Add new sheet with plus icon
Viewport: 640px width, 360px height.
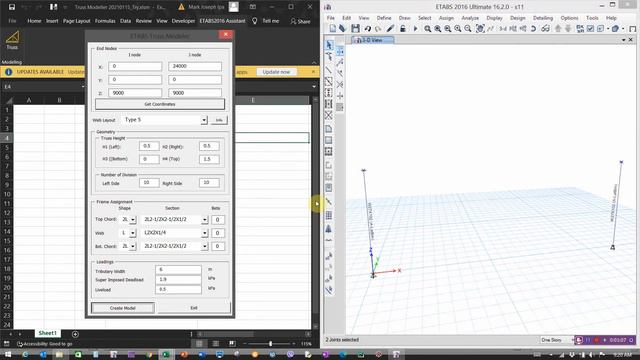tap(75, 334)
